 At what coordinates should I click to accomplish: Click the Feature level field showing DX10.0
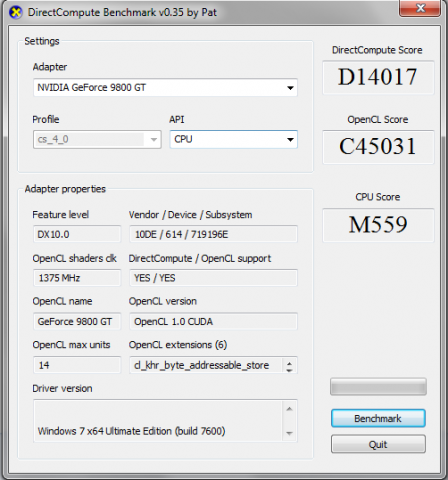77,234
